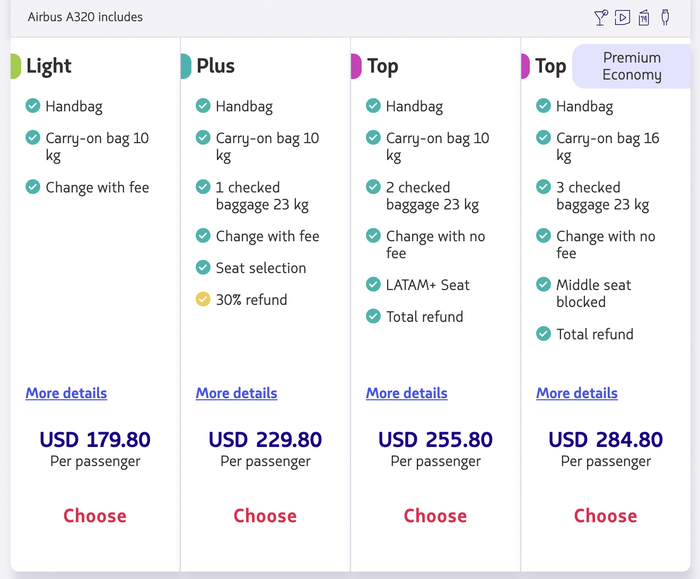
Task: Click the Change with no fee checkmark in Premium Economy
Action: (543, 235)
